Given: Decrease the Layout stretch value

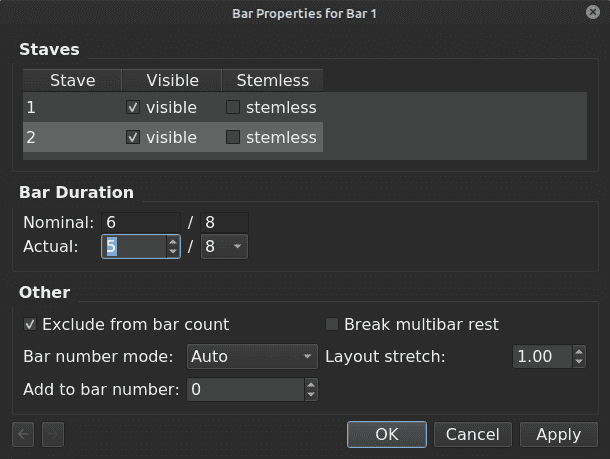Looking at the screenshot, I should click(579, 362).
